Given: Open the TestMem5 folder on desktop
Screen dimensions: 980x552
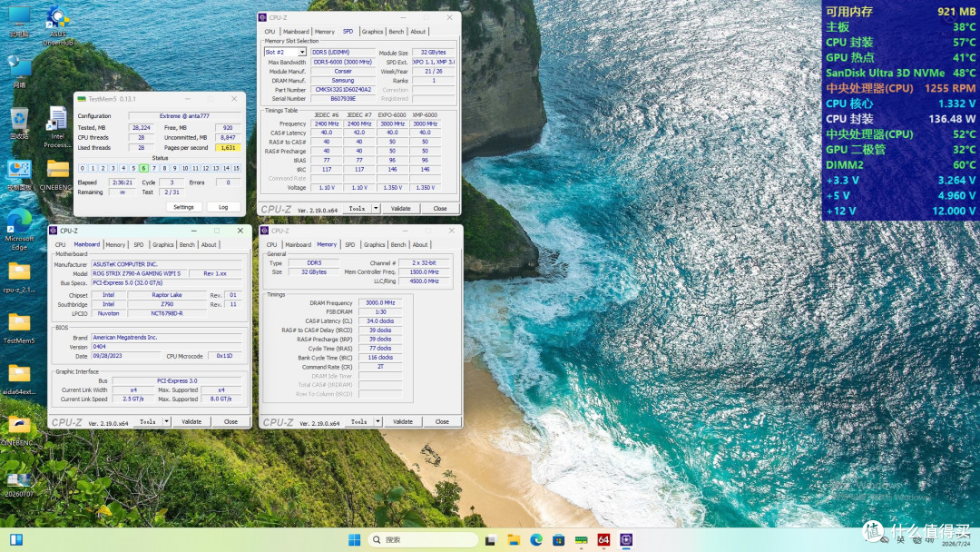Looking at the screenshot, I should pyautogui.click(x=19, y=329).
